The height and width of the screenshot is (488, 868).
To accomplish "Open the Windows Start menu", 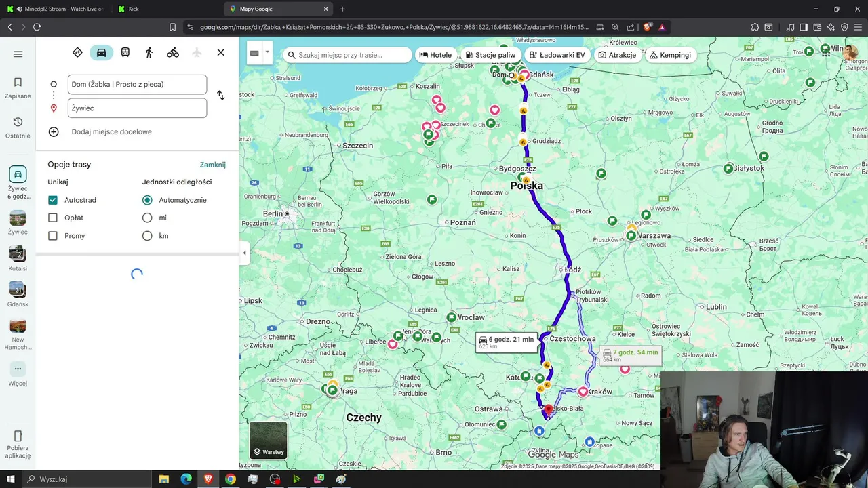I will (x=10, y=479).
